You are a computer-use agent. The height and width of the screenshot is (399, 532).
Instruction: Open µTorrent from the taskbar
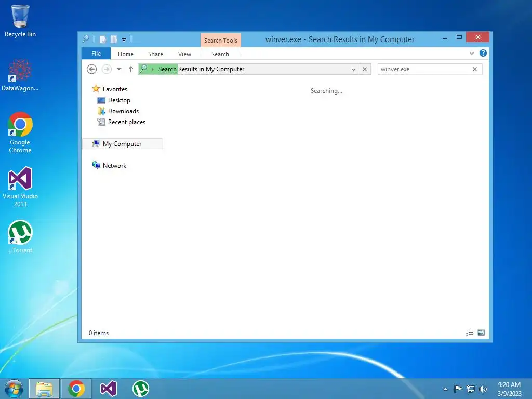pos(140,389)
